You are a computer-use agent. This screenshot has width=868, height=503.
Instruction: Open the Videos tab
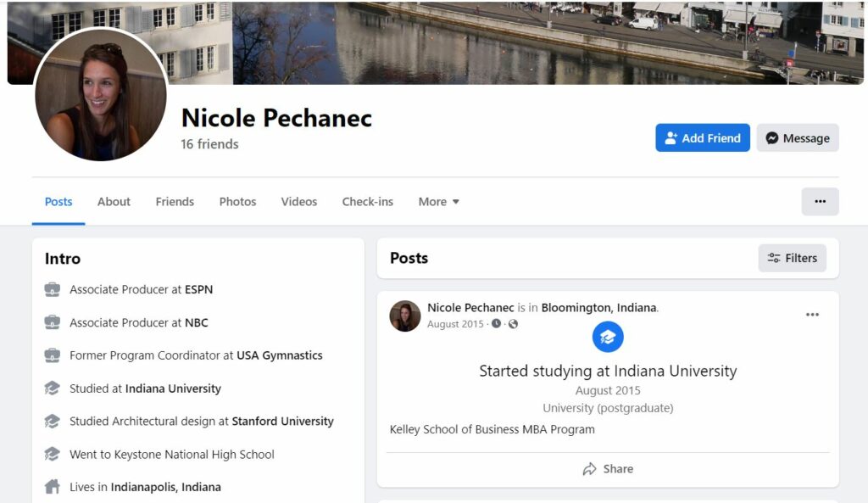(x=299, y=202)
